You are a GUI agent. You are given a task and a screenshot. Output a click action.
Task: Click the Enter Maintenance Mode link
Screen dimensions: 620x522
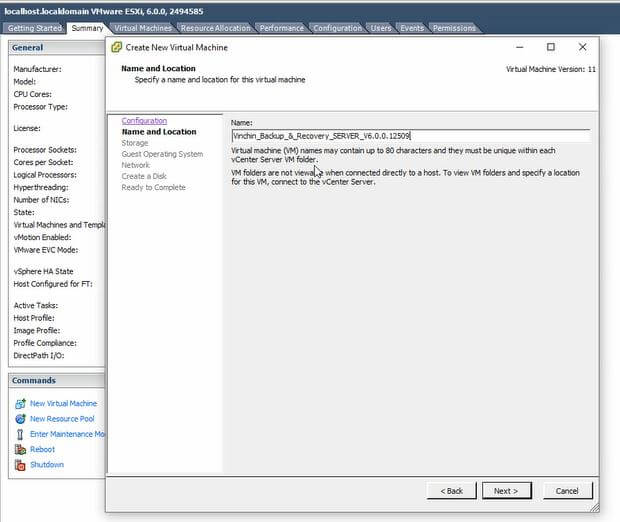(x=67, y=434)
